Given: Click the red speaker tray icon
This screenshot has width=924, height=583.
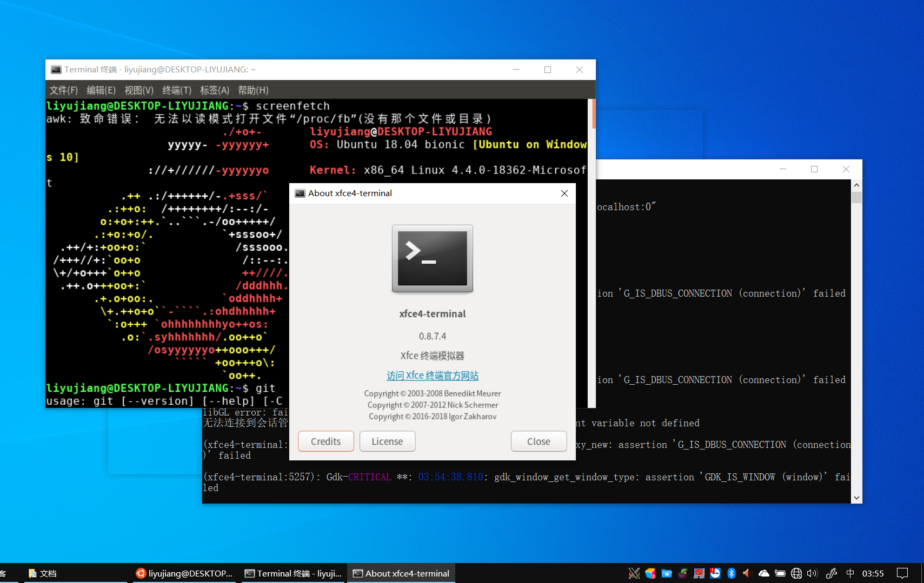Looking at the screenshot, I should click(x=747, y=573).
